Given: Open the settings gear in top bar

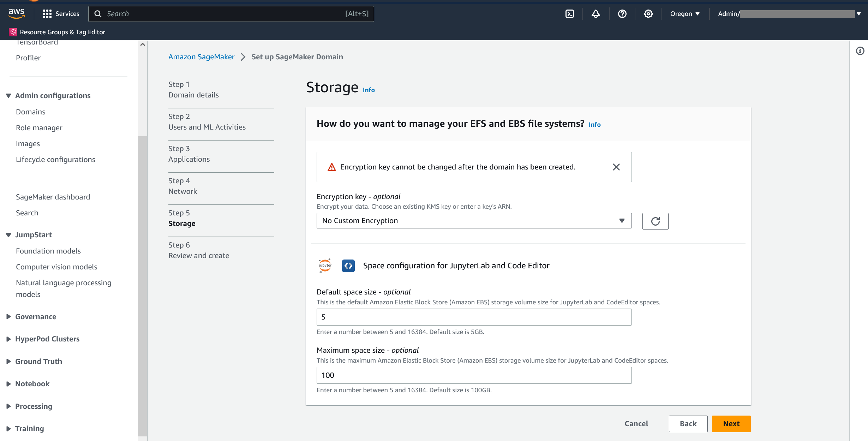Looking at the screenshot, I should coord(648,14).
